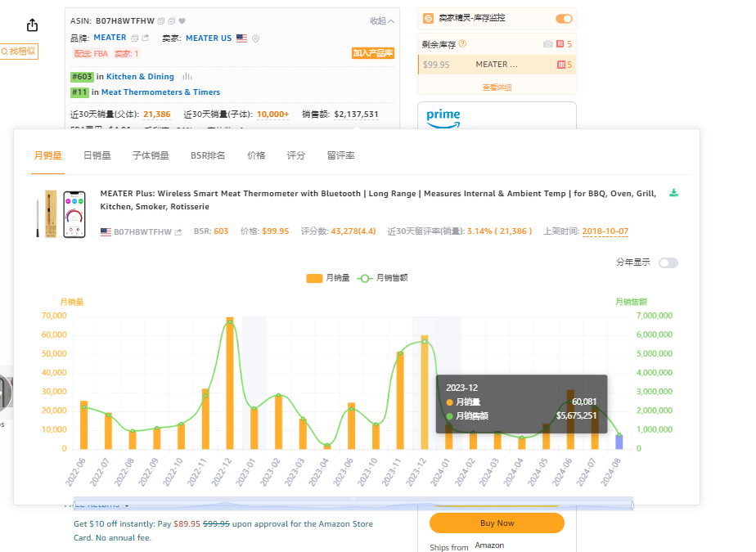Click the $2,137,531 sales revenue value
Screen dimensions: 756x552
356,114
